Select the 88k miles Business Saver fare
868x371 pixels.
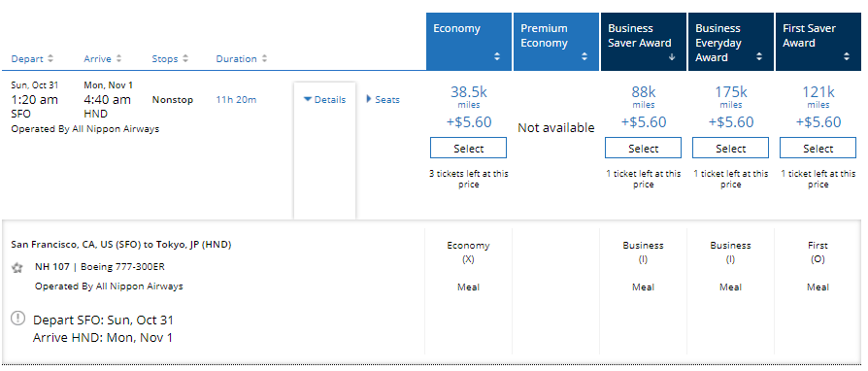coord(644,149)
